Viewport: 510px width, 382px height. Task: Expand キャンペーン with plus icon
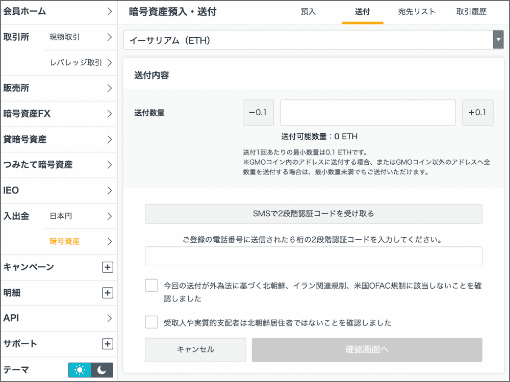[107, 267]
